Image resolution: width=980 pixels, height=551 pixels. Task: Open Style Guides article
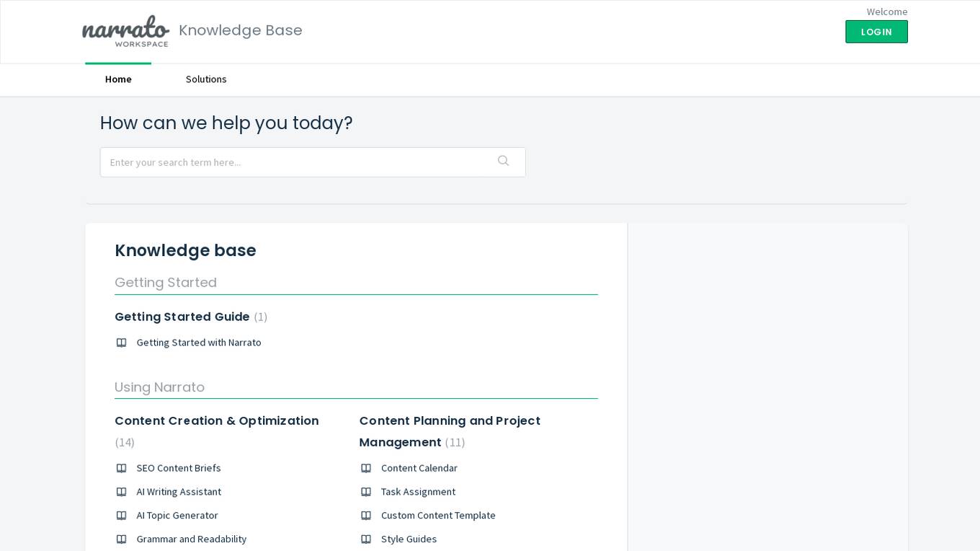coord(409,539)
